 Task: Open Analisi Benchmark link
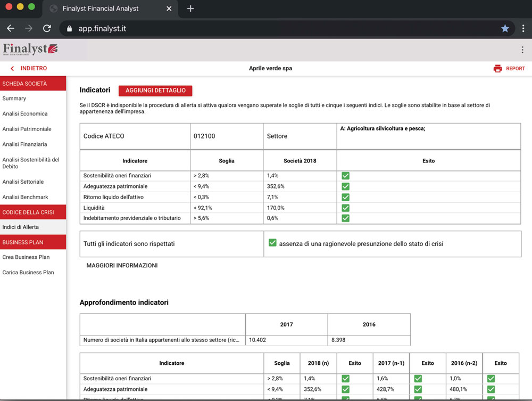click(26, 197)
